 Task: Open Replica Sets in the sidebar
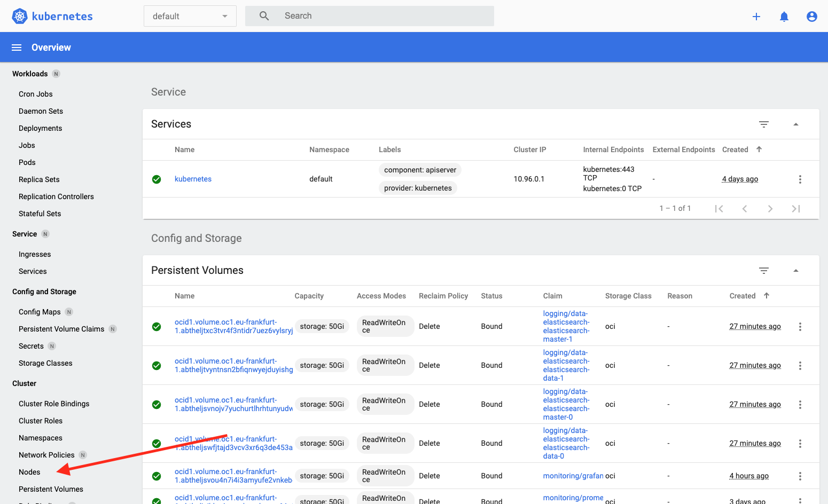pyautogui.click(x=39, y=179)
